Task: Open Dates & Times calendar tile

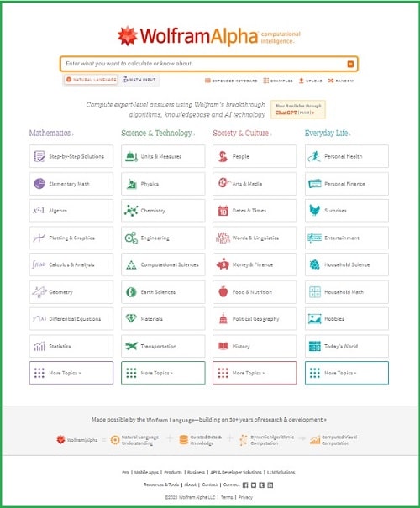Action: [x=255, y=211]
